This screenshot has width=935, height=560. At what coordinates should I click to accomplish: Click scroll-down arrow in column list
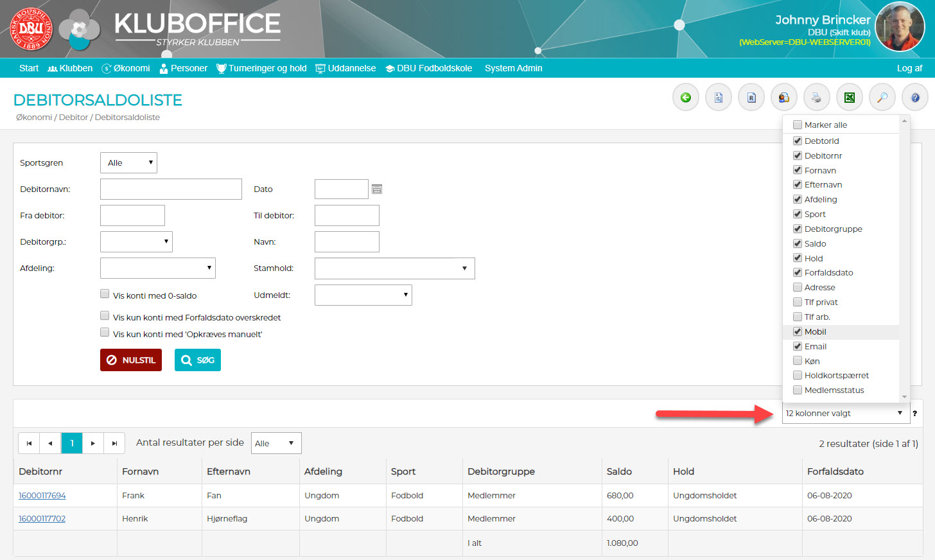click(x=905, y=397)
